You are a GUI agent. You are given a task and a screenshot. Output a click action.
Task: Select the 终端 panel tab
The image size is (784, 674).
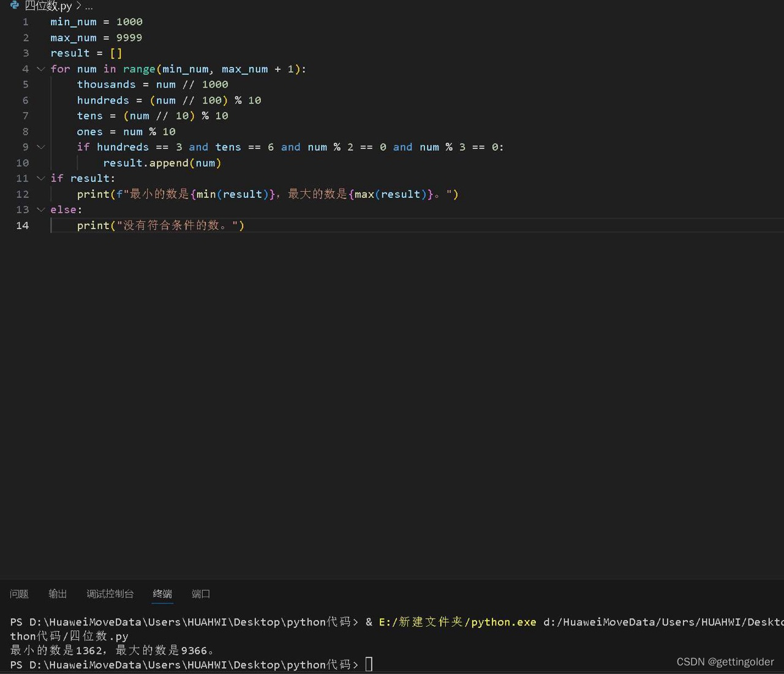162,594
